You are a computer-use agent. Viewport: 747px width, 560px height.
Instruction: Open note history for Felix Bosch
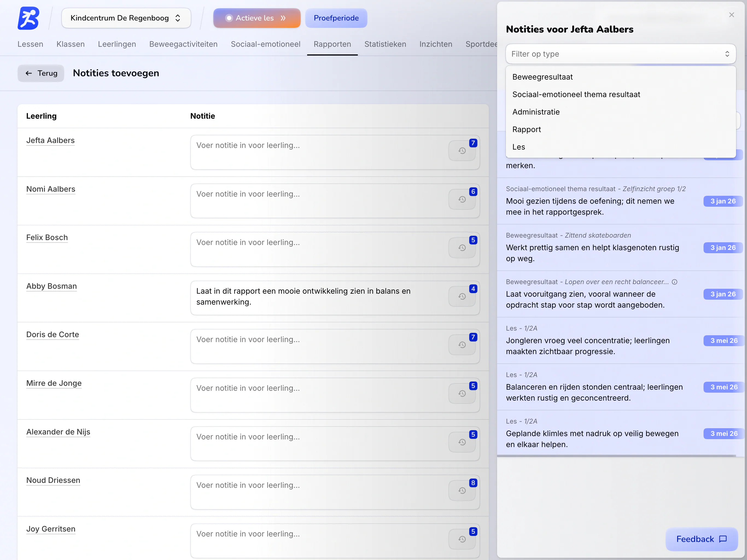(x=462, y=248)
